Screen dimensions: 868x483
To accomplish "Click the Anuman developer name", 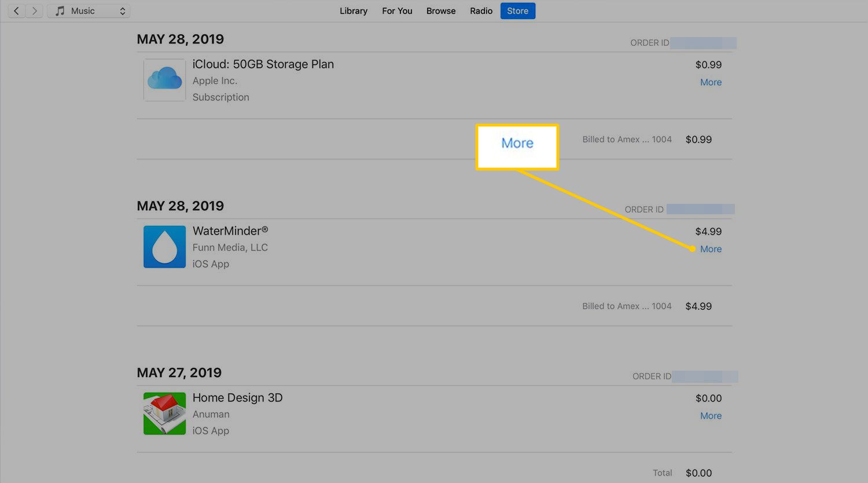I will pos(211,415).
